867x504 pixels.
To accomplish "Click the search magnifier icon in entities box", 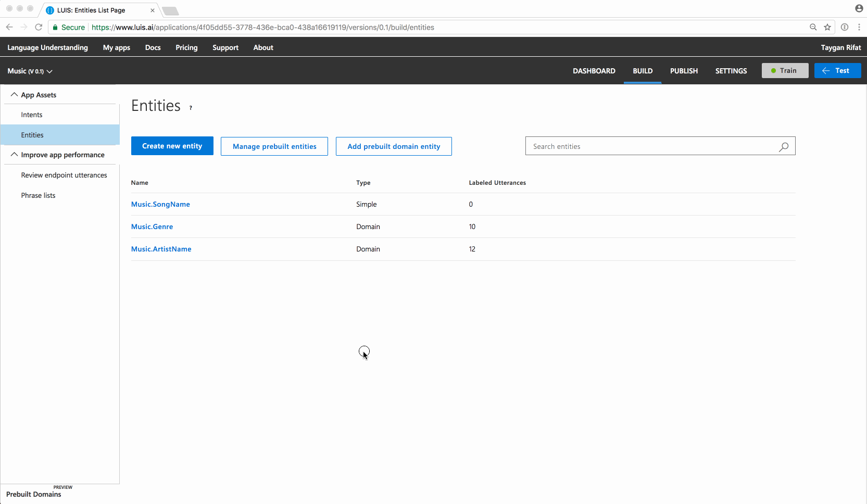I will pyautogui.click(x=784, y=147).
